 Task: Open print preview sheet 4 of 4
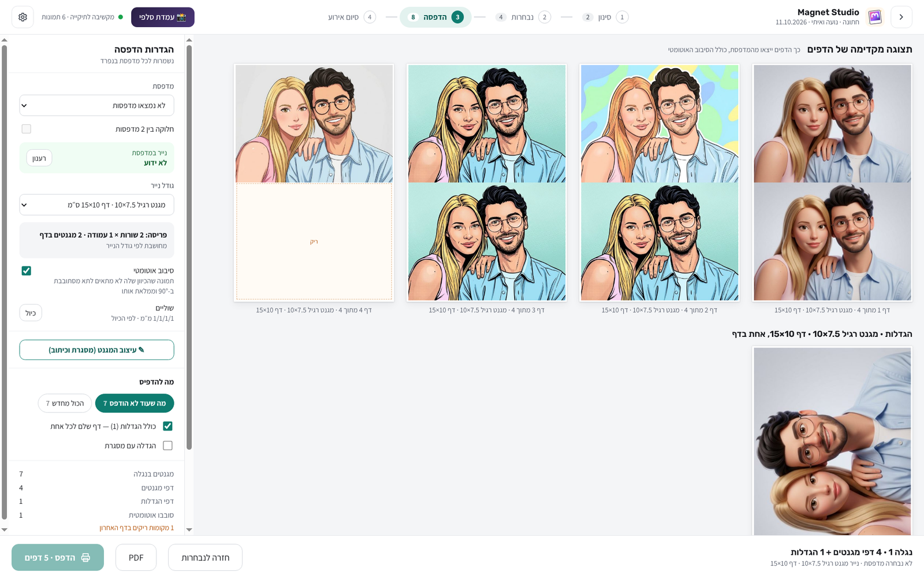tap(314, 183)
